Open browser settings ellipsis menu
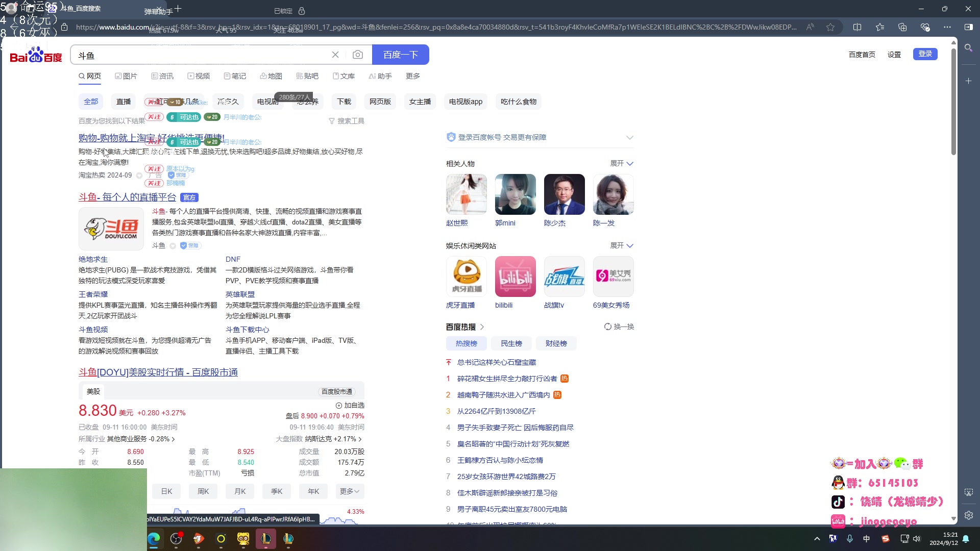980x551 pixels. point(947,27)
